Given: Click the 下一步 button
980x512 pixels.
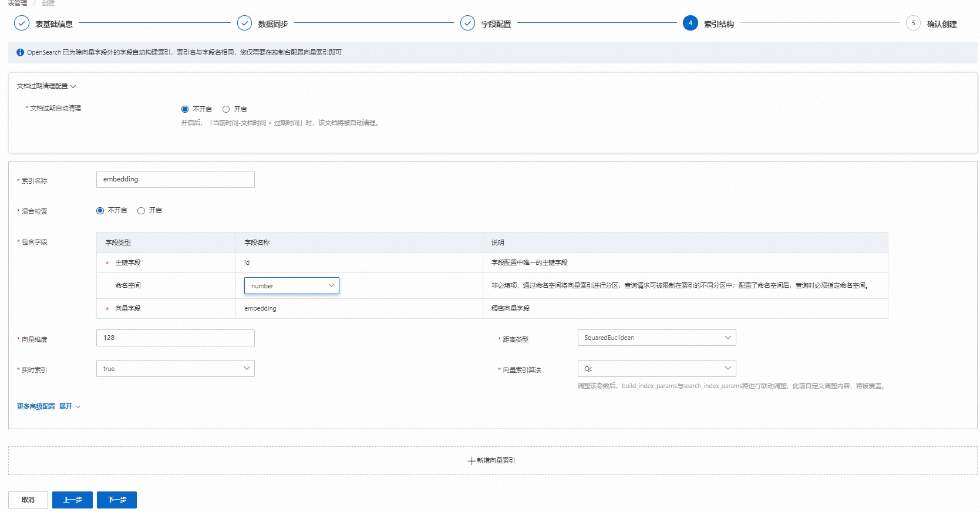Looking at the screenshot, I should [x=117, y=500].
